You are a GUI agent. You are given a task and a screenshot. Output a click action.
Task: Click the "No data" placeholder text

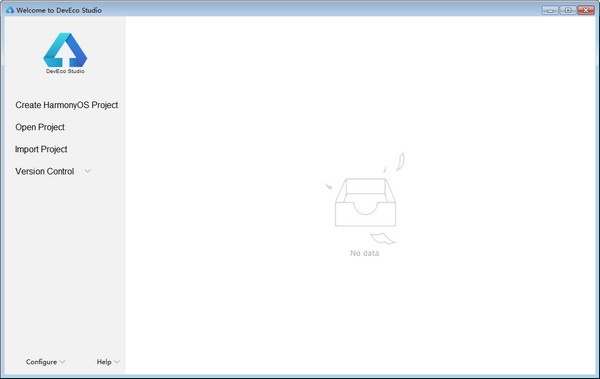(x=365, y=253)
